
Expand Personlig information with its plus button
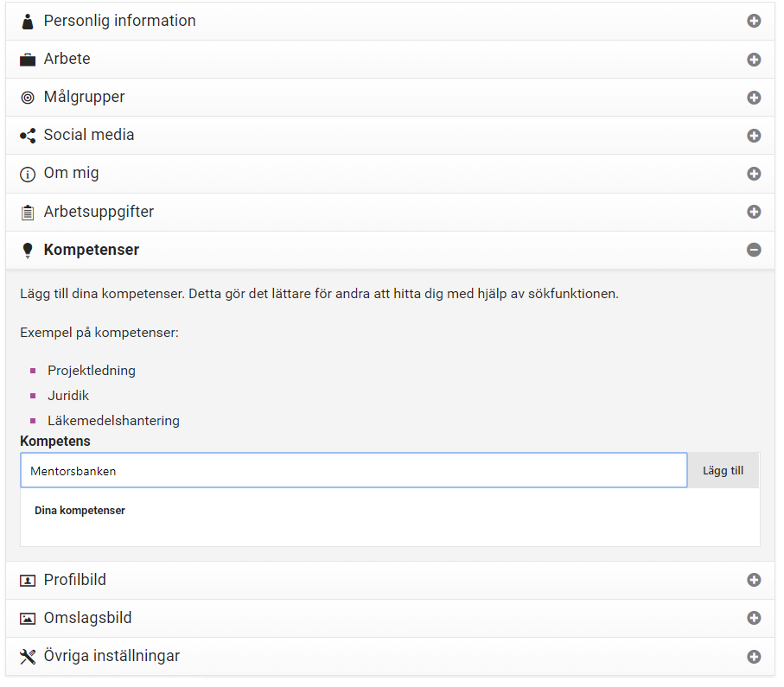tap(754, 21)
